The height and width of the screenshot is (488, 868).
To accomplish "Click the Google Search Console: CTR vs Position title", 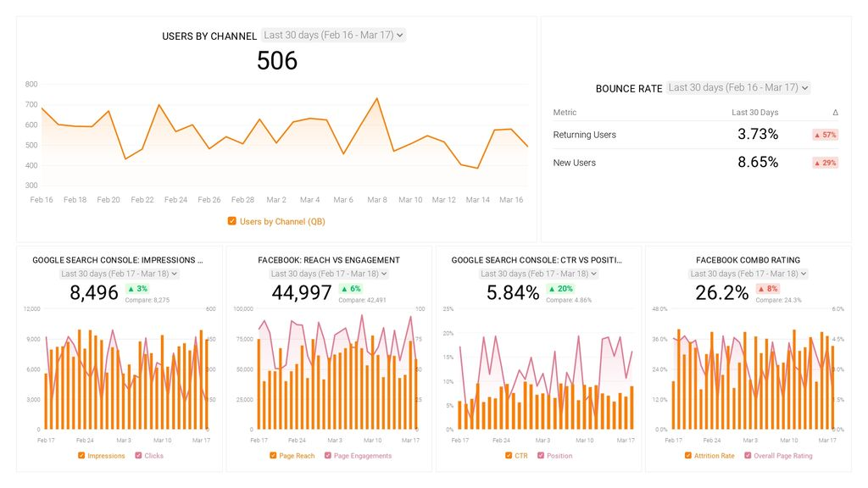I will coord(537,260).
